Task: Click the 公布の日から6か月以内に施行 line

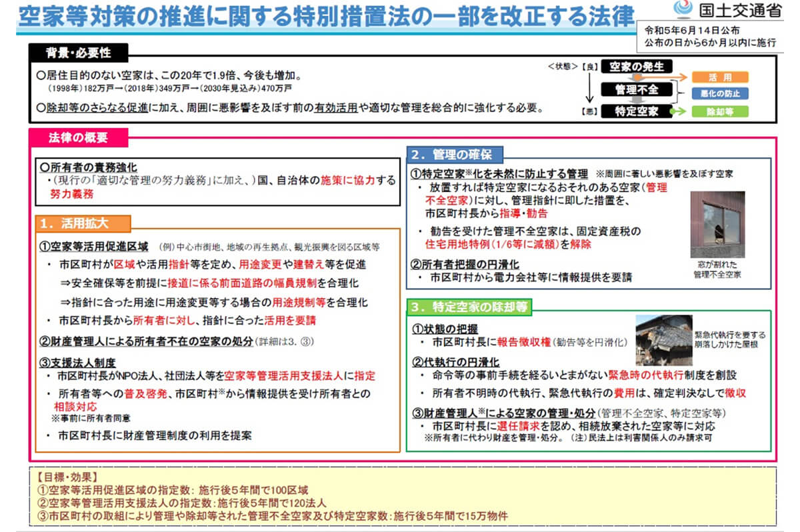Action: [x=710, y=43]
